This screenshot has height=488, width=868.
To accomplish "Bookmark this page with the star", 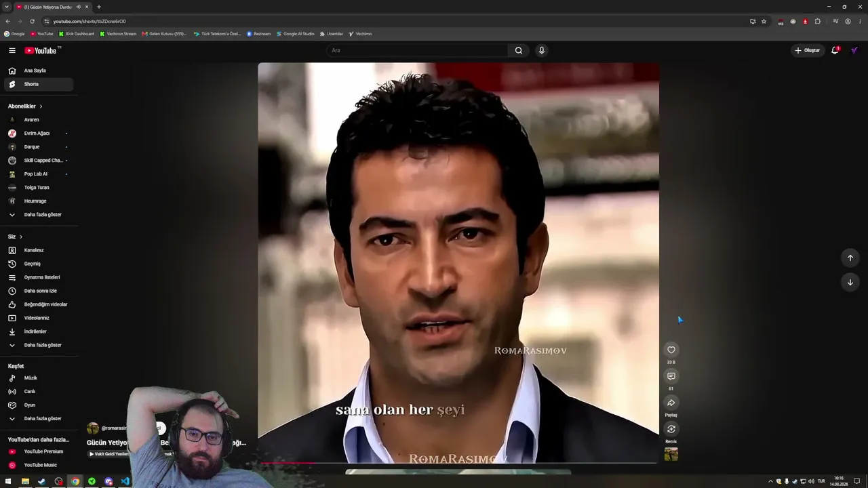I will (764, 21).
